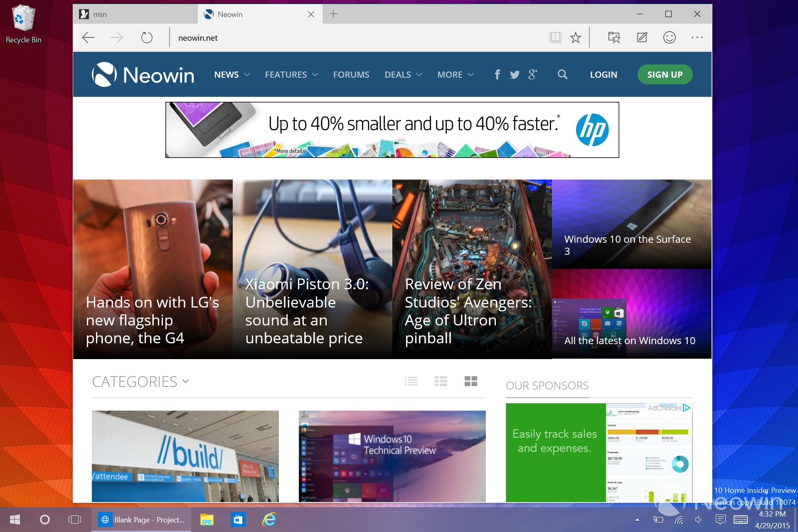Image resolution: width=798 pixels, height=532 pixels.
Task: Launch File Explorer from the taskbar
Action: pos(207,520)
